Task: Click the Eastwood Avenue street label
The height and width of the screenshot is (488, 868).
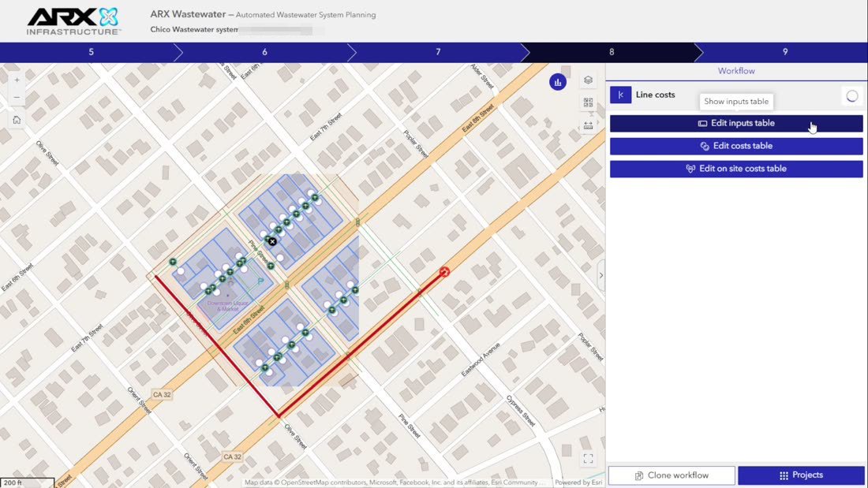Action: [481, 359]
